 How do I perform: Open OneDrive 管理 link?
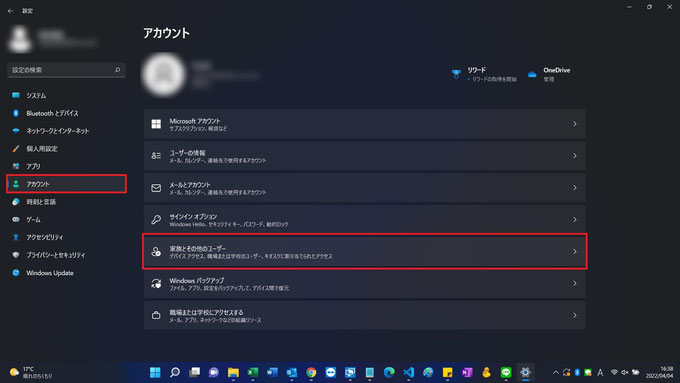point(549,74)
